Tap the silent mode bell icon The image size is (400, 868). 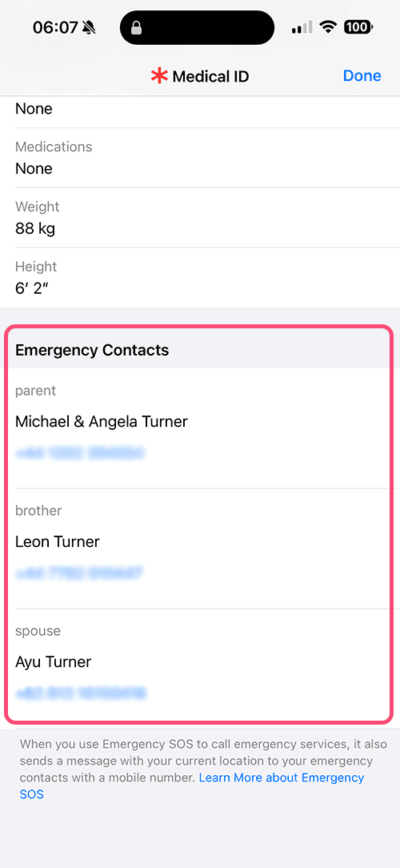point(88,28)
